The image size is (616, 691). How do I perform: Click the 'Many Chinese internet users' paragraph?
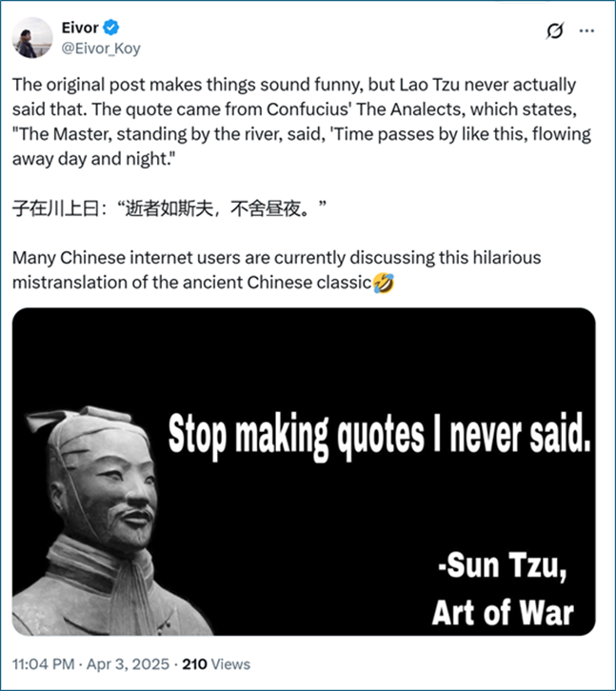(x=276, y=270)
